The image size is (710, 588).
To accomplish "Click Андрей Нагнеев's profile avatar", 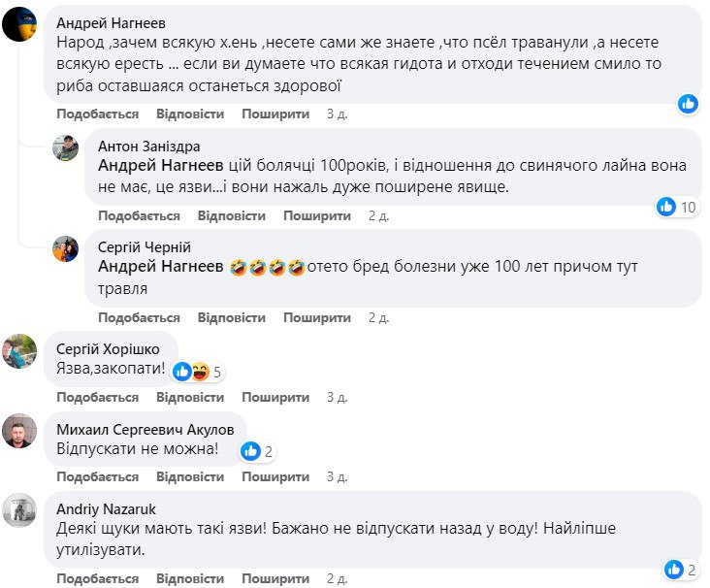I will click(x=20, y=24).
